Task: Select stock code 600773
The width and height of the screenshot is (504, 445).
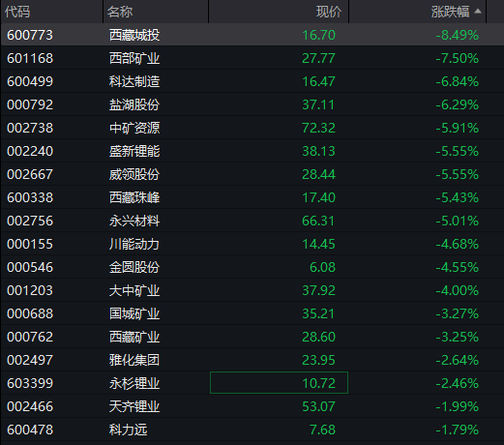Action: click(30, 35)
